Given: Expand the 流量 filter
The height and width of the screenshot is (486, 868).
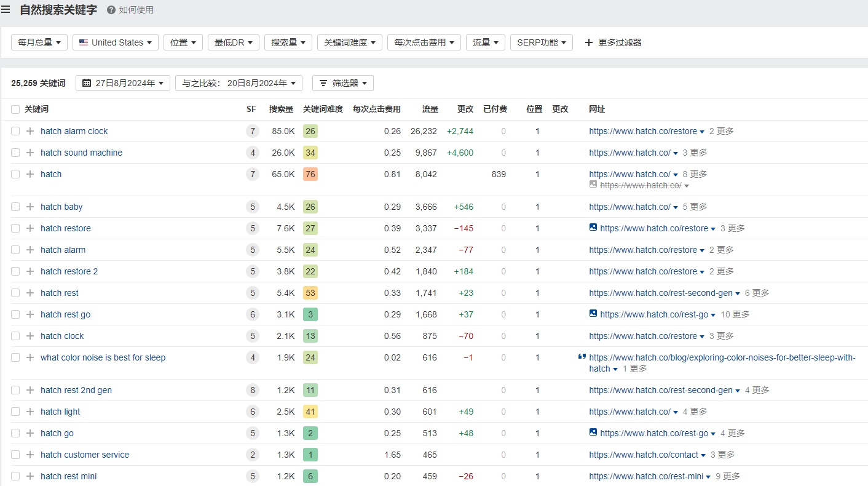Looking at the screenshot, I should click(486, 42).
